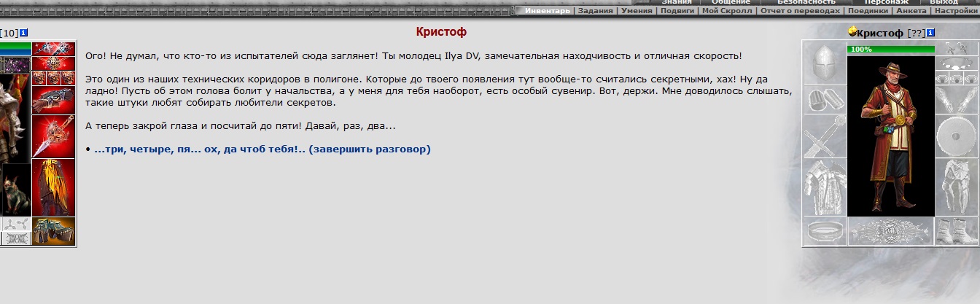Screen dimensions: 980x304
Task: Open the Инвентарь tab
Action: (x=547, y=11)
